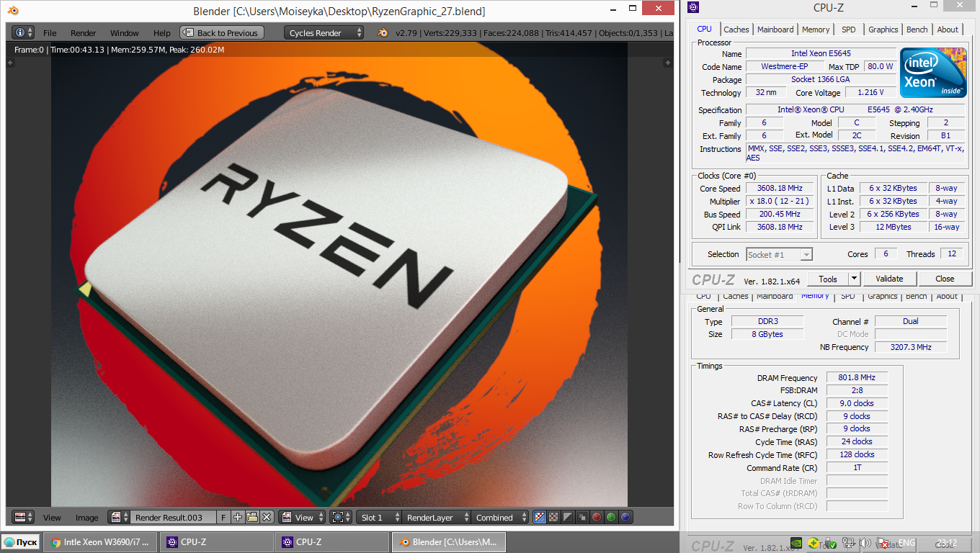The height and width of the screenshot is (553, 980).
Task: Click the Validate button in CPU-Z
Action: [x=889, y=279]
